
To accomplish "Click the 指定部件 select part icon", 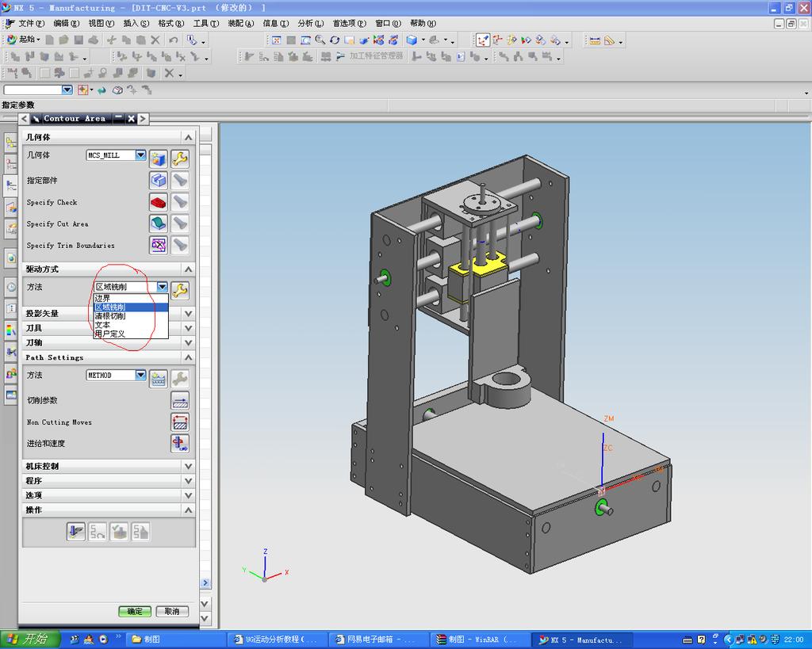I will (x=159, y=180).
